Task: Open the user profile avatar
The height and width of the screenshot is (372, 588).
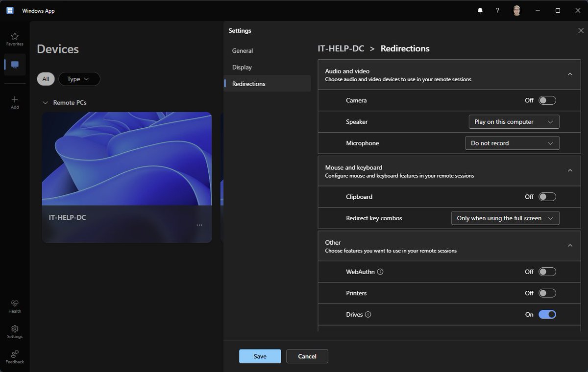Action: pos(516,11)
